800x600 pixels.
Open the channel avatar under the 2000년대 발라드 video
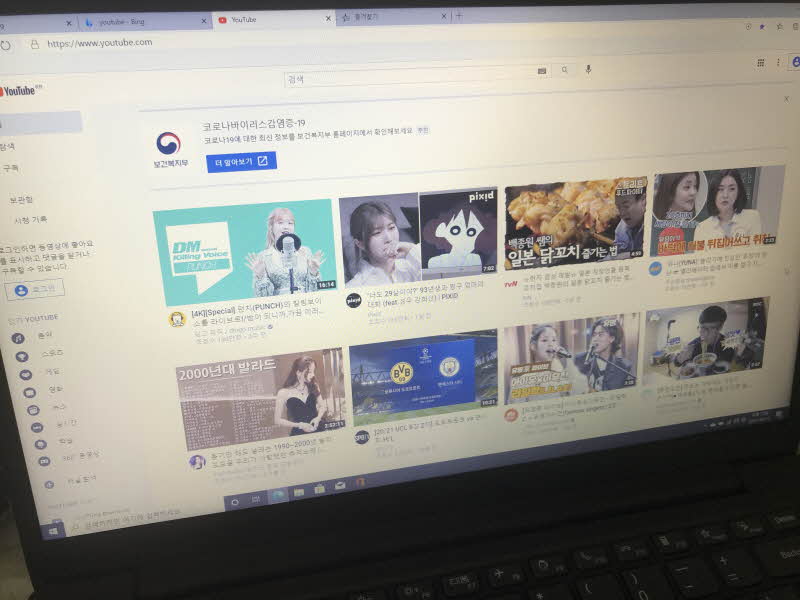[x=197, y=462]
